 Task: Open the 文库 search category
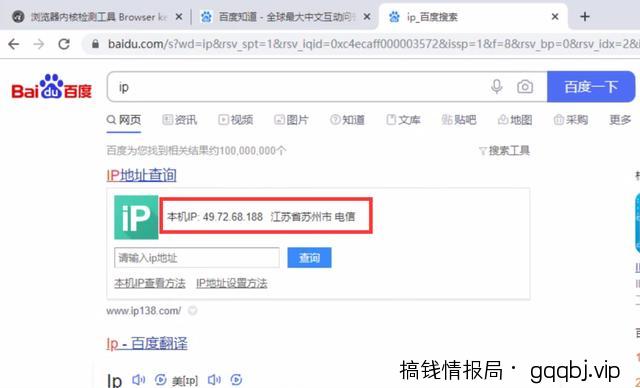(x=403, y=120)
